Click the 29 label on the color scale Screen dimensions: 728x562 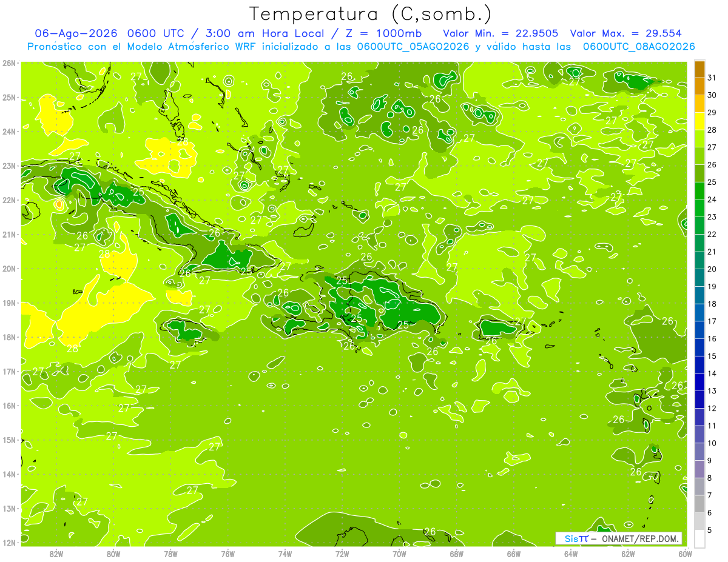tap(712, 113)
